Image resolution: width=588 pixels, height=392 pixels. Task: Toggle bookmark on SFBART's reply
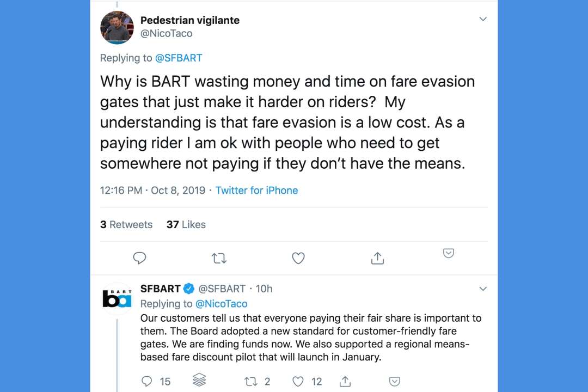[394, 381]
